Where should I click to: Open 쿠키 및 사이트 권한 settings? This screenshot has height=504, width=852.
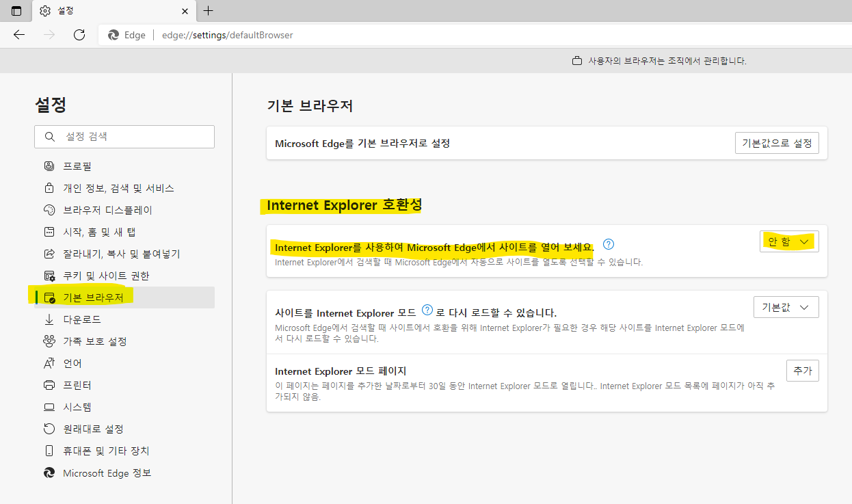coord(124,276)
